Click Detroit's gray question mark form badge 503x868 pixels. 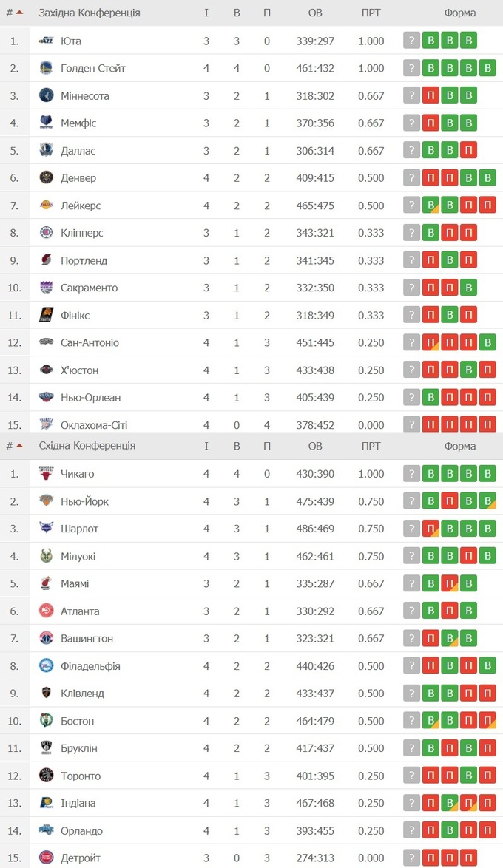coord(412,858)
